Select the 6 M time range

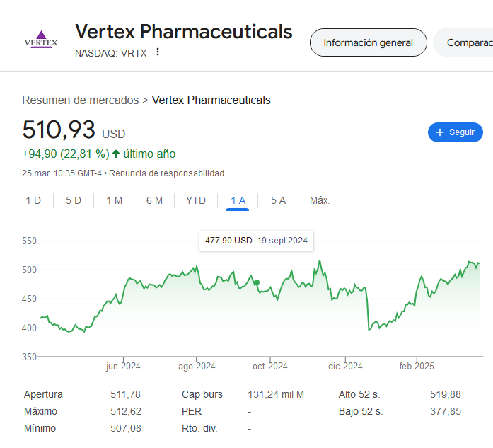(154, 200)
